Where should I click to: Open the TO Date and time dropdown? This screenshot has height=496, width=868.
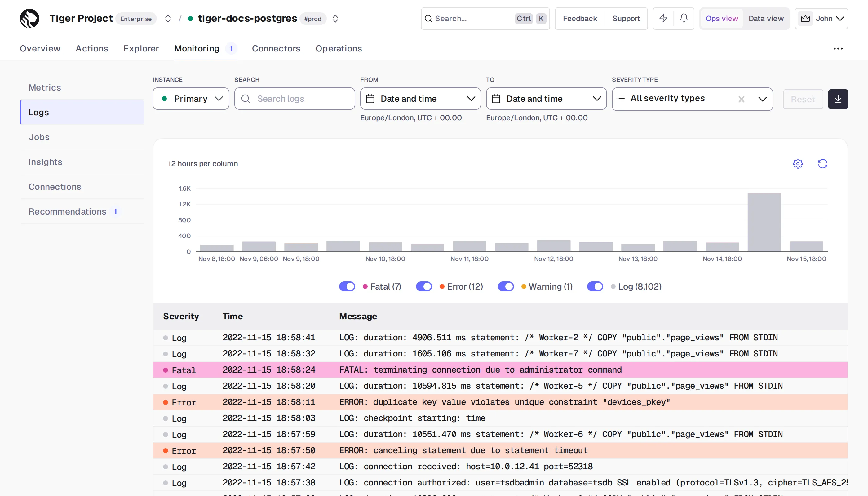point(546,99)
